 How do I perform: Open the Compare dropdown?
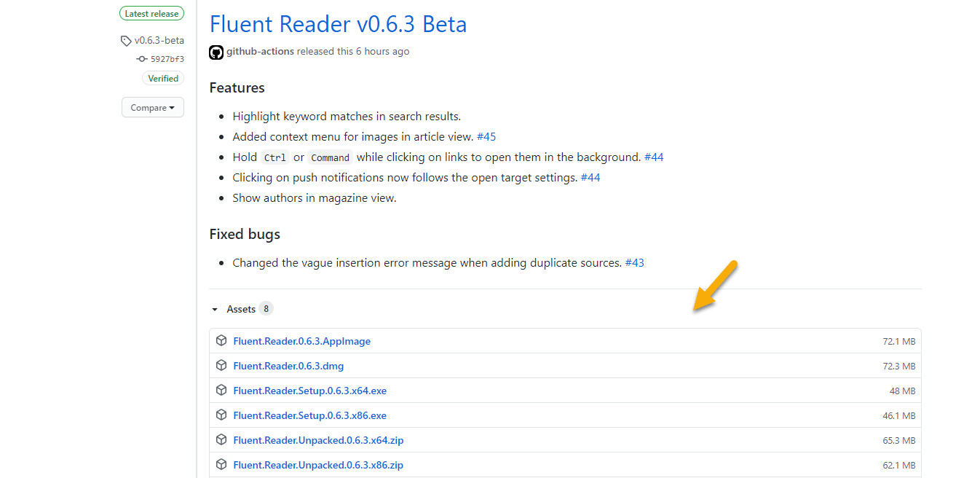pyautogui.click(x=152, y=107)
